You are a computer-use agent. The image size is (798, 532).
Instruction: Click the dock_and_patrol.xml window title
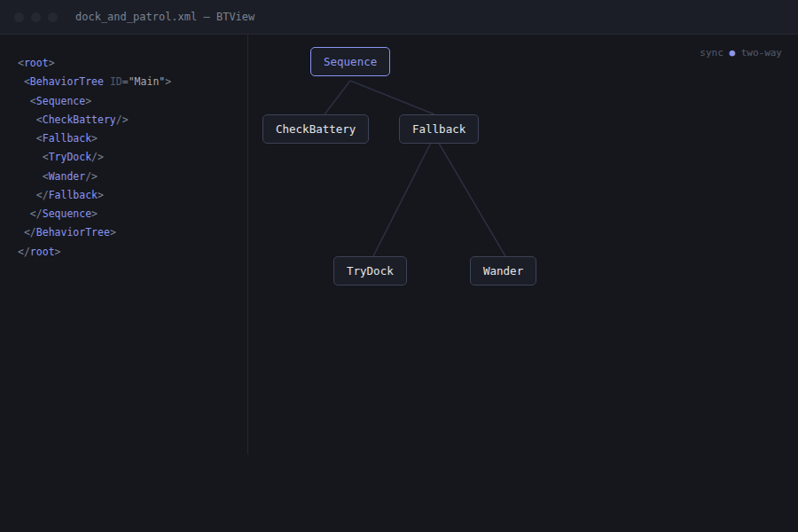165,17
